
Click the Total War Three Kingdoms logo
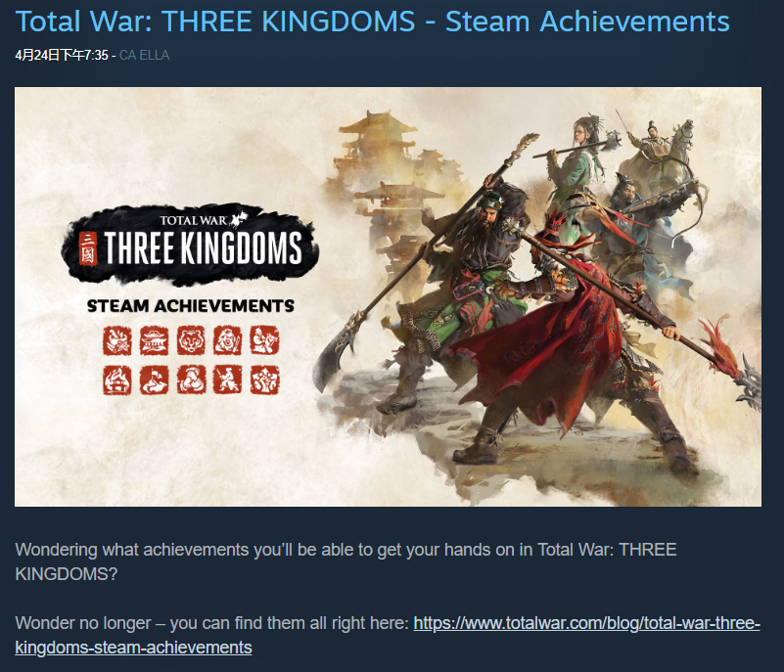(190, 245)
